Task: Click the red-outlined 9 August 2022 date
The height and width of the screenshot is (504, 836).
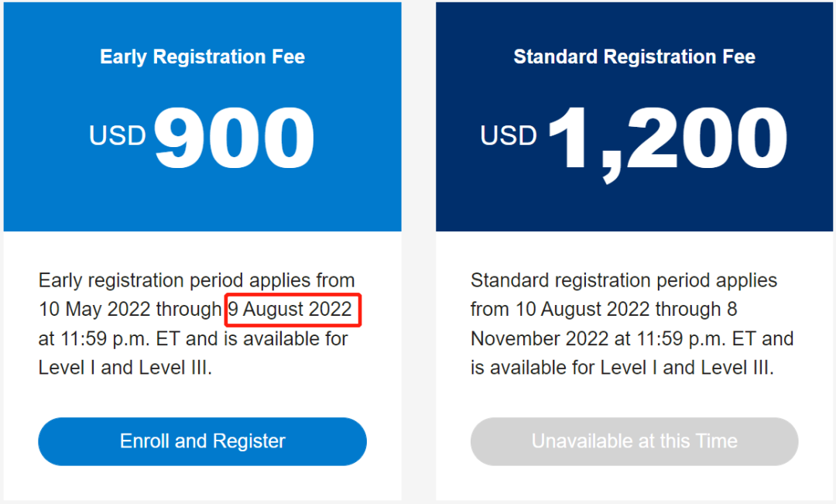Action: click(292, 310)
